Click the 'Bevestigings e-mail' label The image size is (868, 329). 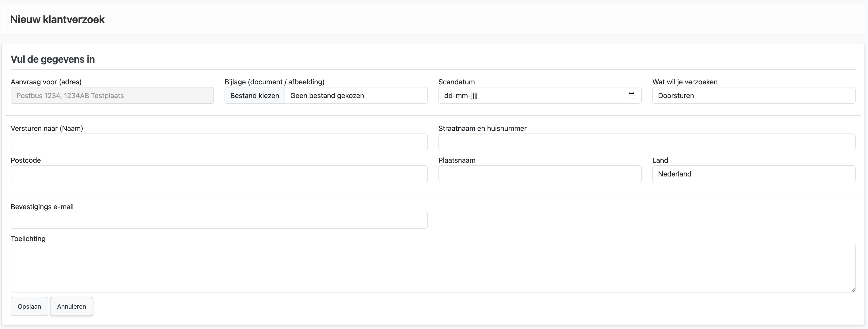(x=42, y=207)
